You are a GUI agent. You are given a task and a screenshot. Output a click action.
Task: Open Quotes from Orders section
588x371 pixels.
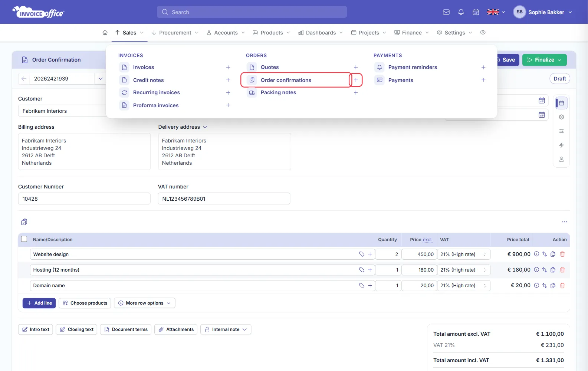270,68
